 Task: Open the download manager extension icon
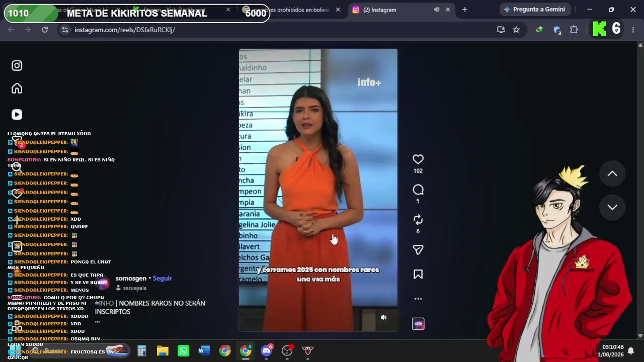click(x=540, y=30)
